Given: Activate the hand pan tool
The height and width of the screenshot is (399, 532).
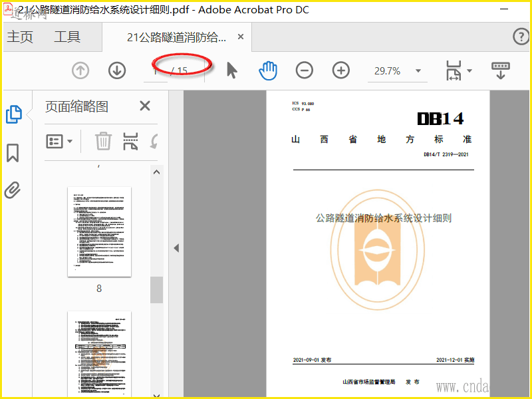Looking at the screenshot, I should click(268, 70).
